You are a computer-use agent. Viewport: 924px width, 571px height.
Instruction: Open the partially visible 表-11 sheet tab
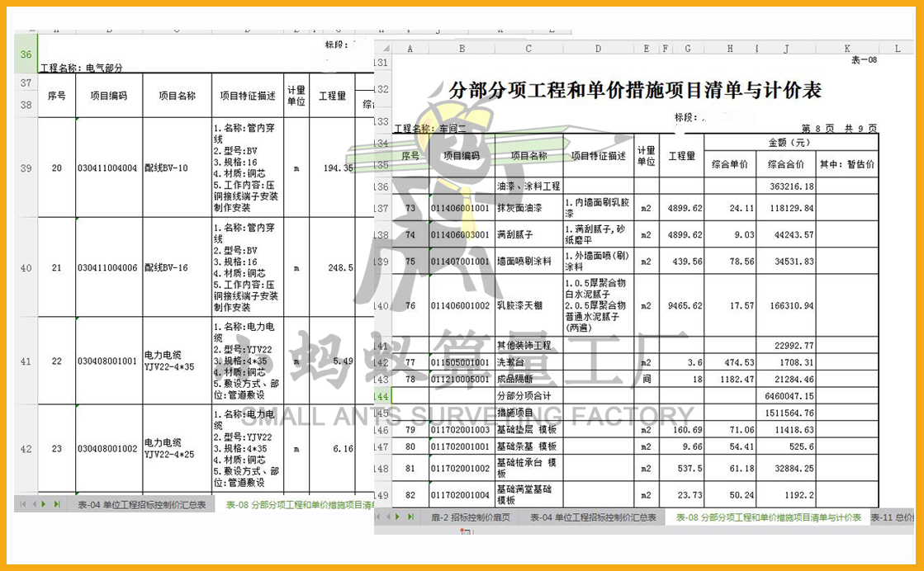[x=892, y=517]
